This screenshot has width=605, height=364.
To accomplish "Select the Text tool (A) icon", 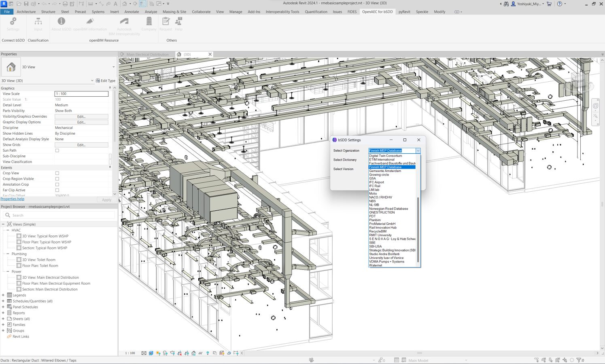I will coord(115,4).
